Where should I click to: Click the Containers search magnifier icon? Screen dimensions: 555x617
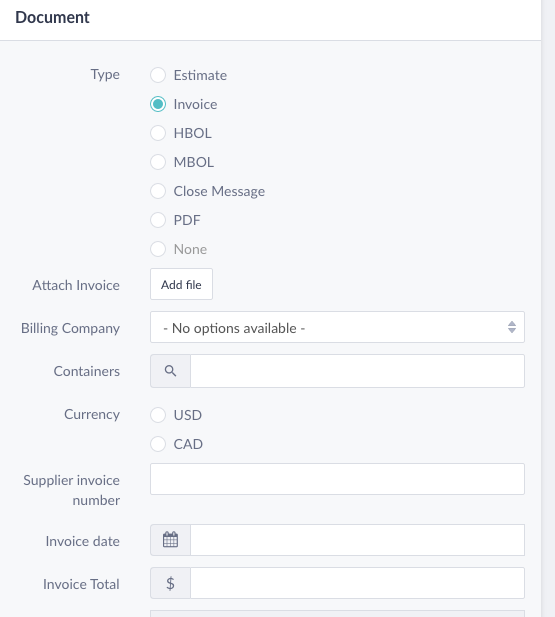[170, 371]
